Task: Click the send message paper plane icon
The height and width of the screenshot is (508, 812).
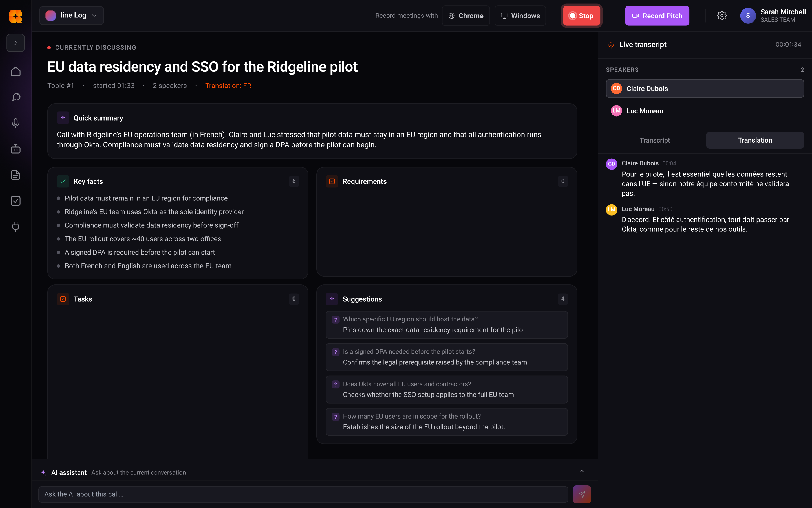Action: coord(581,494)
